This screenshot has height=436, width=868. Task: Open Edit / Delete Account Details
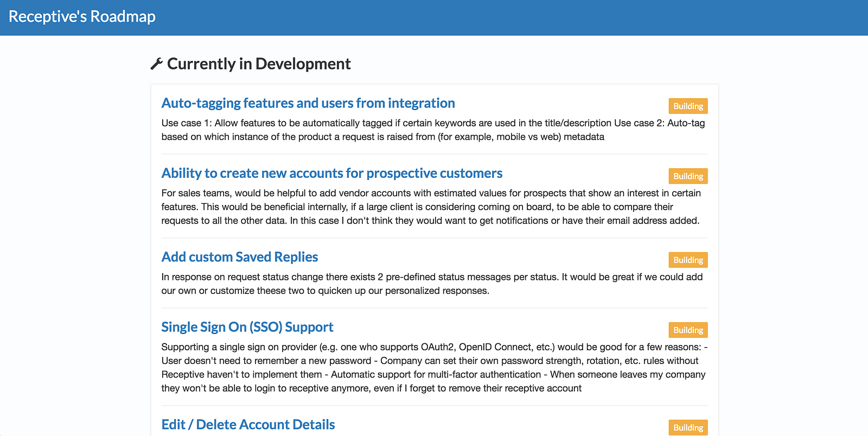pyautogui.click(x=248, y=425)
